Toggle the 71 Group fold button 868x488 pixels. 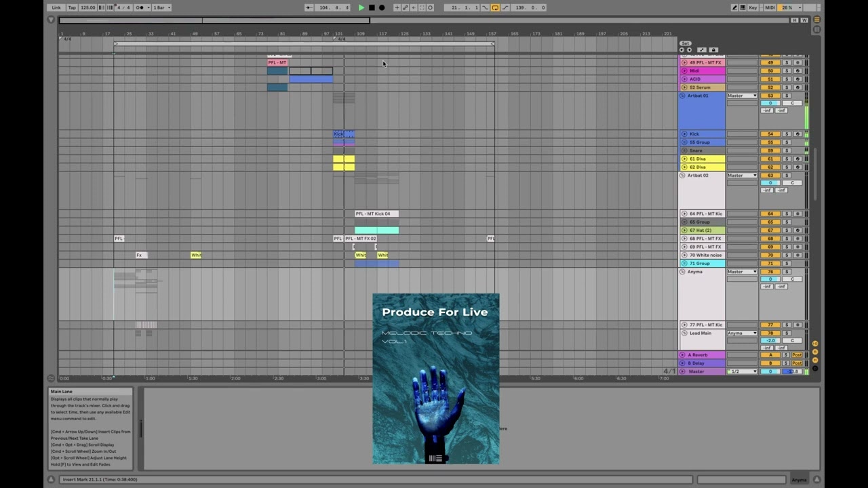click(x=683, y=263)
